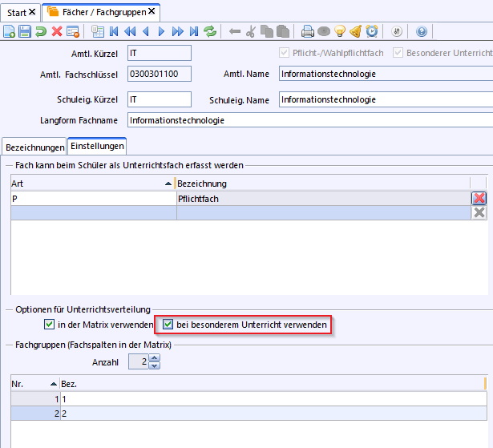493x448 pixels.
Task: Click the golden bell icon
Action: point(356,31)
